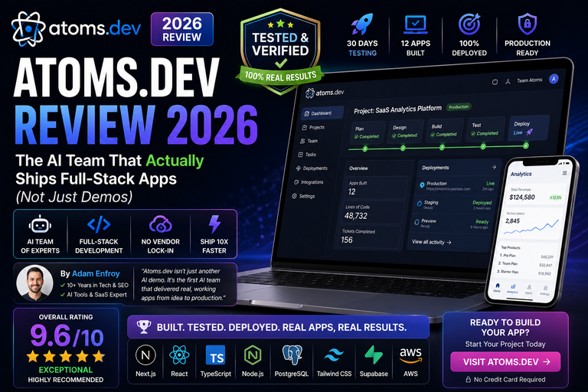Click the user icon beside Team Atoms
The image size is (588, 392).
[x=508, y=81]
